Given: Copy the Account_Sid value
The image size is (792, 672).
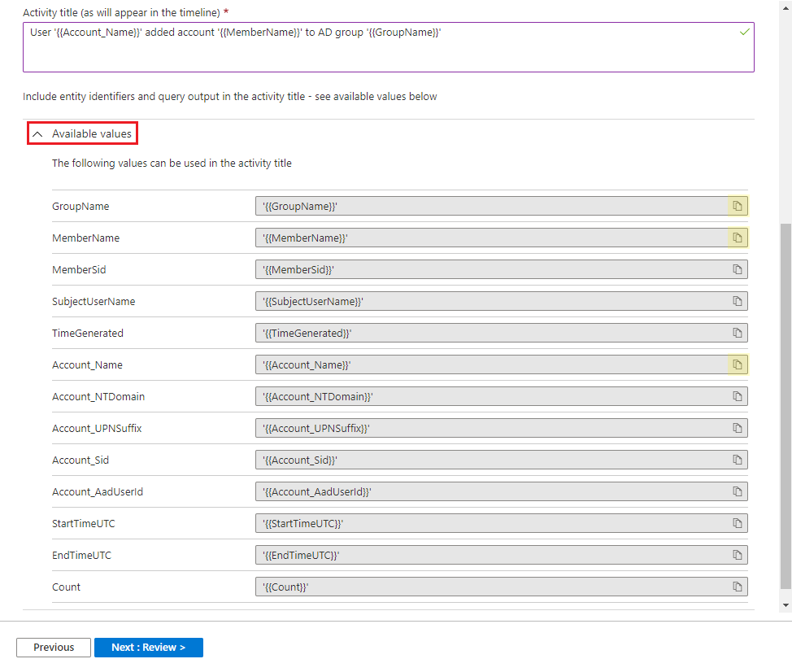Looking at the screenshot, I should point(738,460).
